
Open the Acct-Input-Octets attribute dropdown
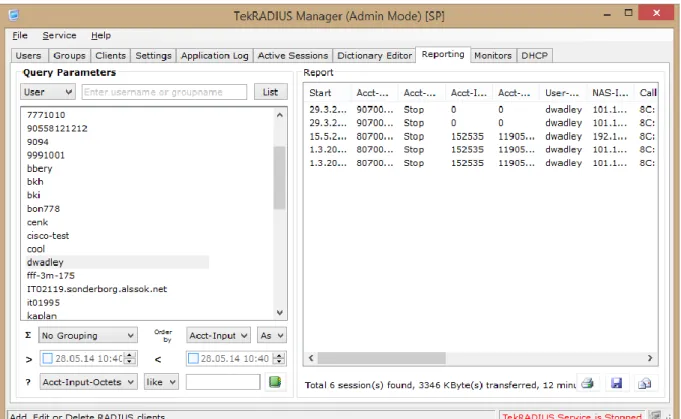(89, 382)
